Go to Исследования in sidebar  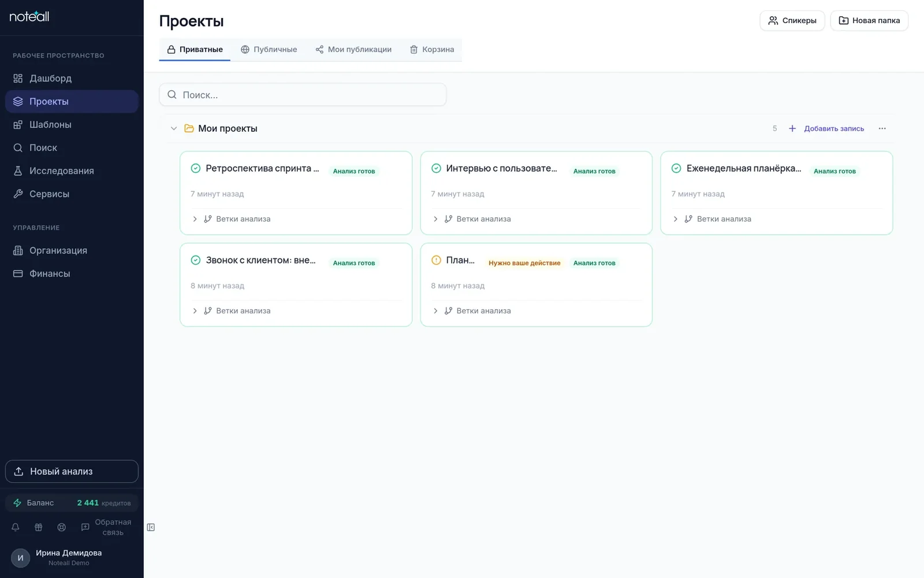[72, 171]
